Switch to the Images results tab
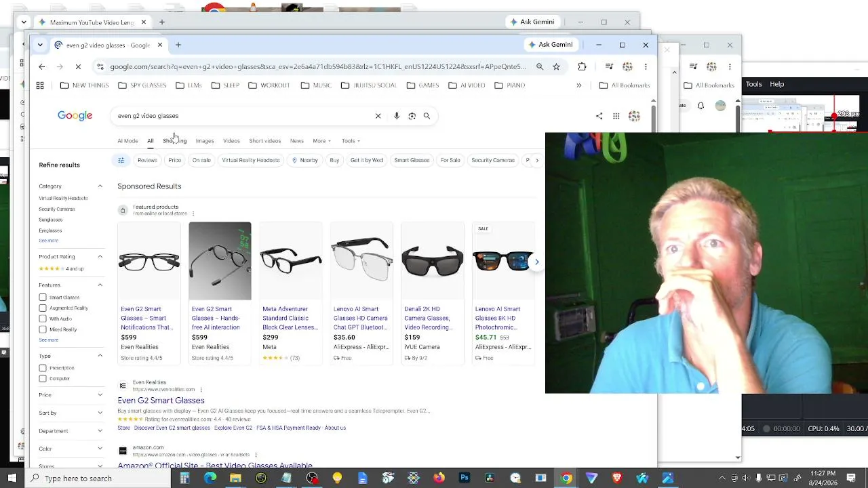 [205, 141]
